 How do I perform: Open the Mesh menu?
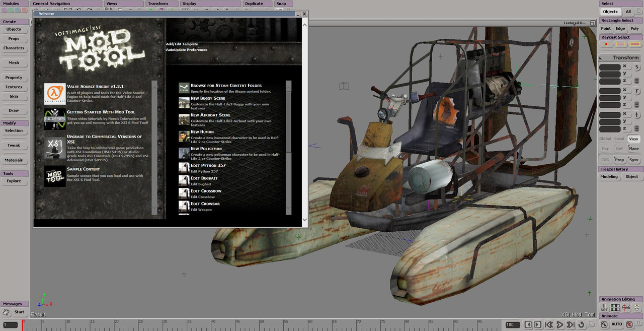click(x=14, y=63)
